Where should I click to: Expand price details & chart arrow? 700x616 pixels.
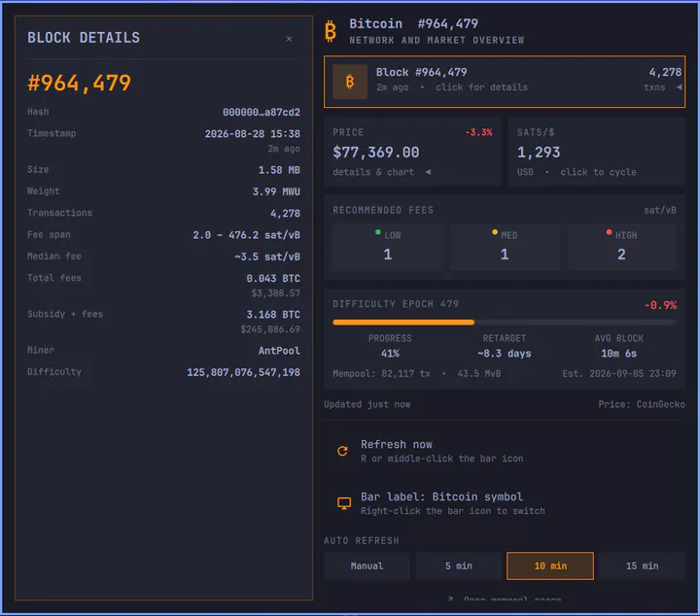[x=428, y=172]
